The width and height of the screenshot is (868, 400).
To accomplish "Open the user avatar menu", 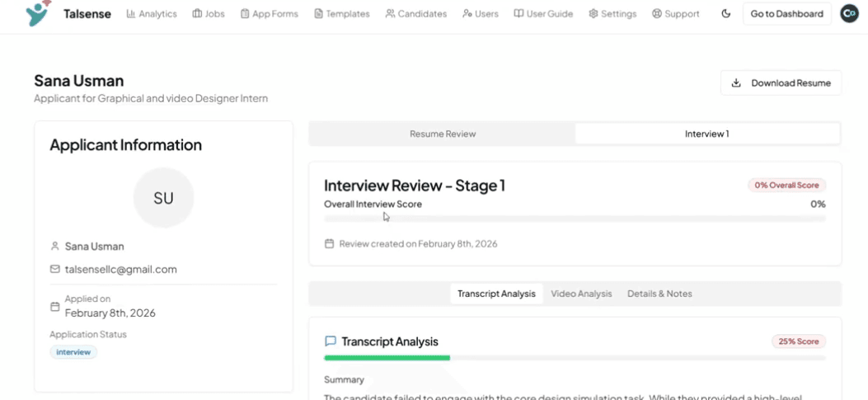I will pos(849,14).
